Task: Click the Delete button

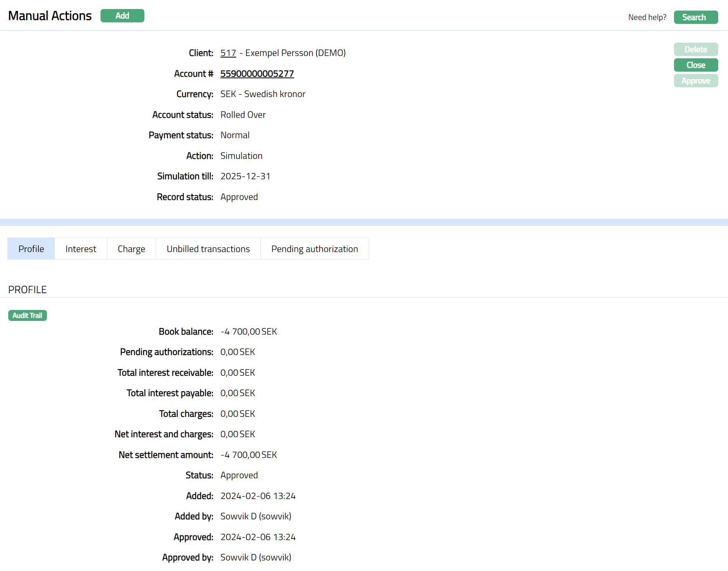Action: pyautogui.click(x=696, y=49)
